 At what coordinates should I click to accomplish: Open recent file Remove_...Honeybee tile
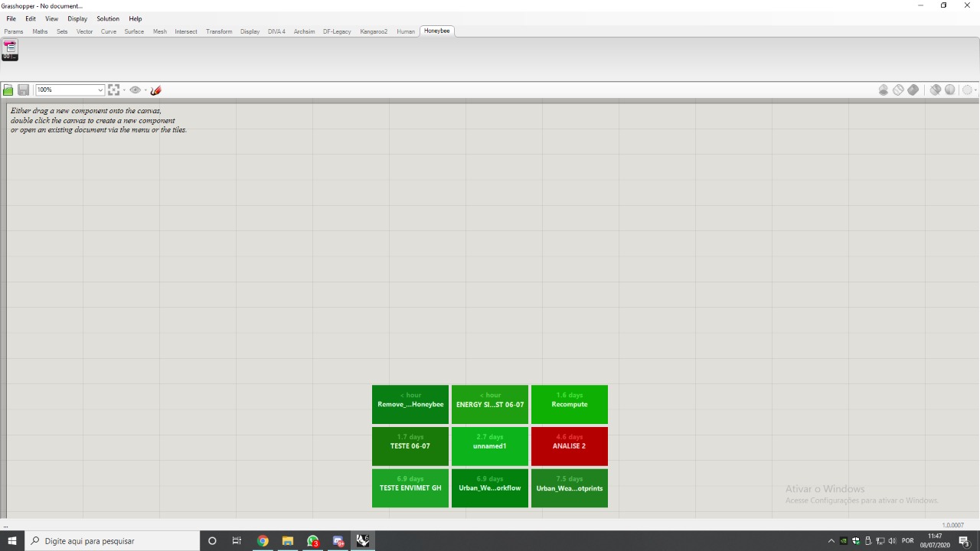(410, 405)
